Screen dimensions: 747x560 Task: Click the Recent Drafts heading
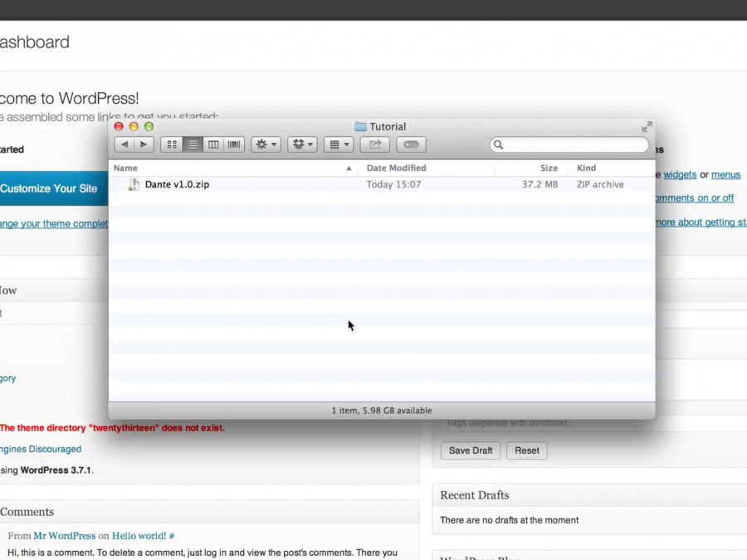click(x=475, y=495)
